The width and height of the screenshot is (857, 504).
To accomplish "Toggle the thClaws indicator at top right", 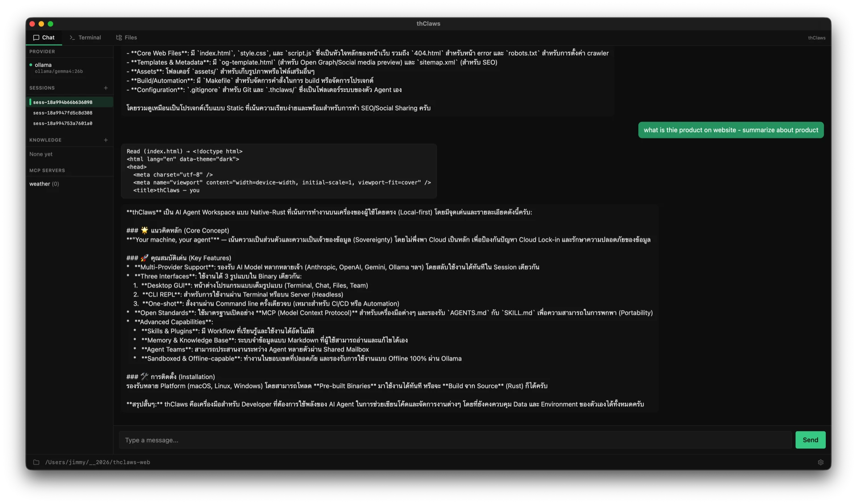I will [x=817, y=37].
